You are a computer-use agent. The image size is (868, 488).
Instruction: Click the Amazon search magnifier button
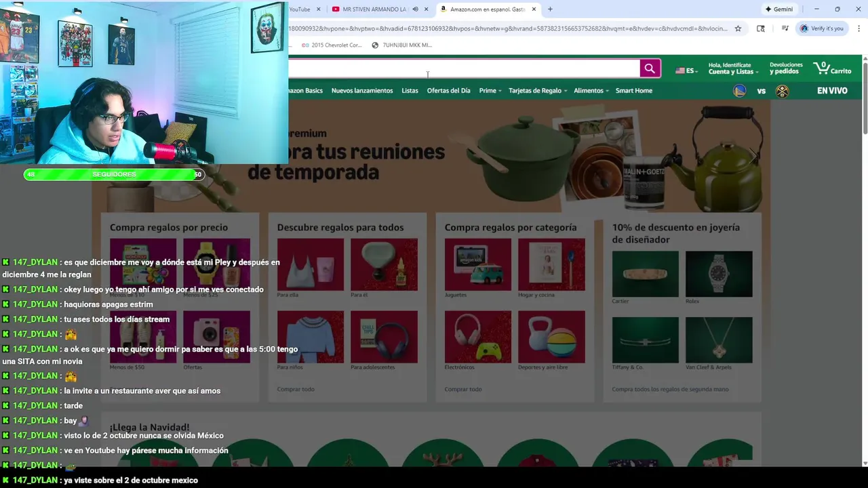click(650, 68)
